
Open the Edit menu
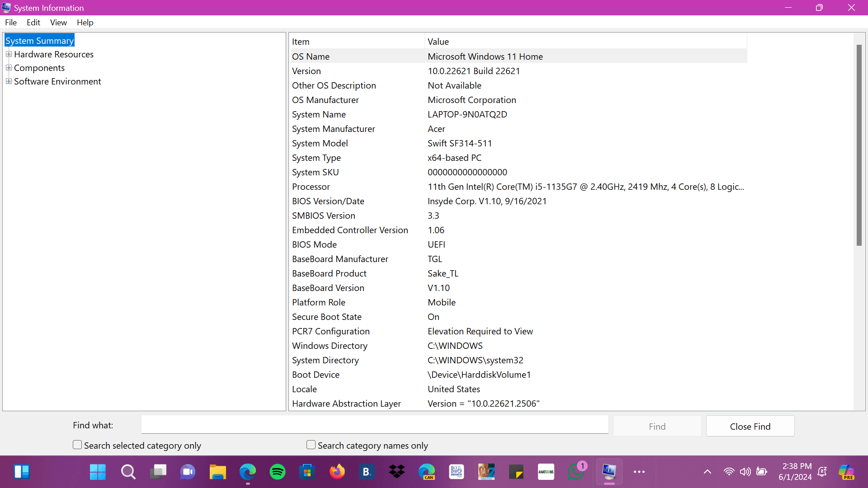tap(33, 23)
